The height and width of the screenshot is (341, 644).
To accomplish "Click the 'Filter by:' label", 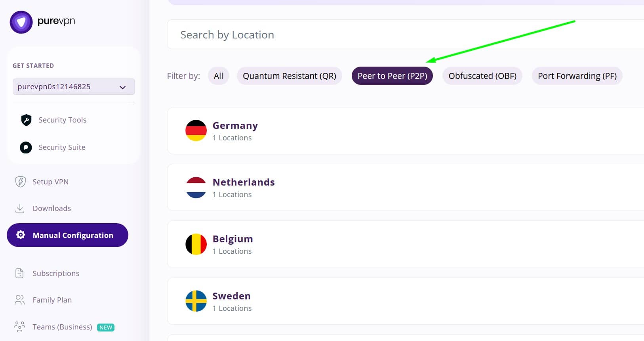I will 183,76.
